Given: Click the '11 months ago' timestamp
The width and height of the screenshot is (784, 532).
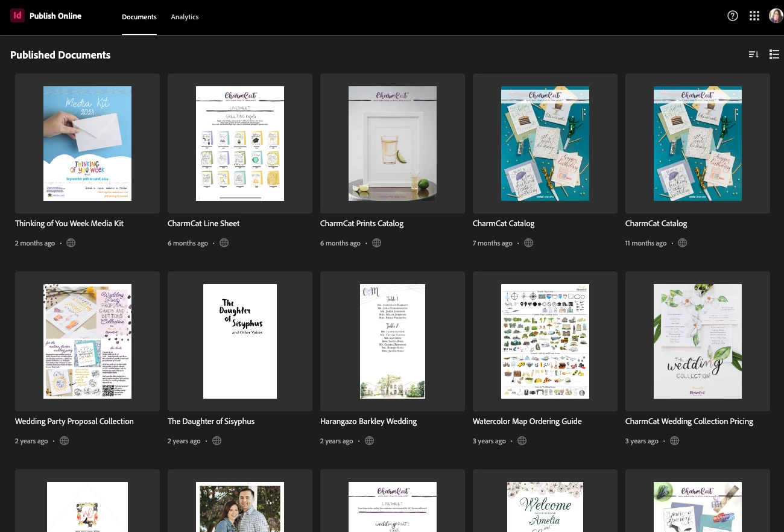Looking at the screenshot, I should pos(646,243).
